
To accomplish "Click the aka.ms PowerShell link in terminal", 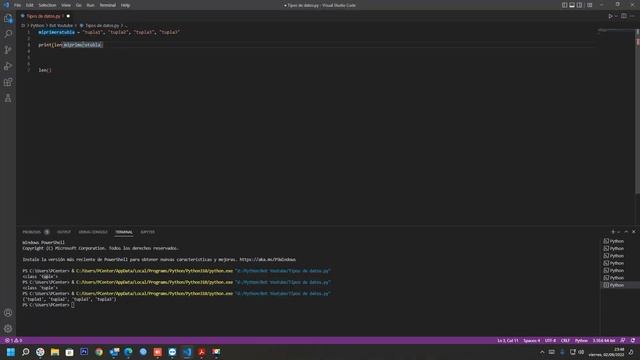I will [267, 259].
